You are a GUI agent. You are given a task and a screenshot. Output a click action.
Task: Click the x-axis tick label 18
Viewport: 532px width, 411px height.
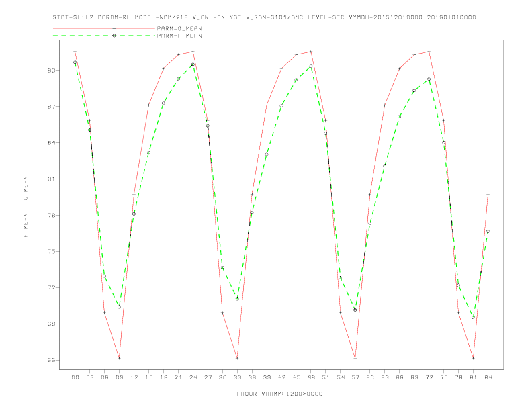pos(163,377)
